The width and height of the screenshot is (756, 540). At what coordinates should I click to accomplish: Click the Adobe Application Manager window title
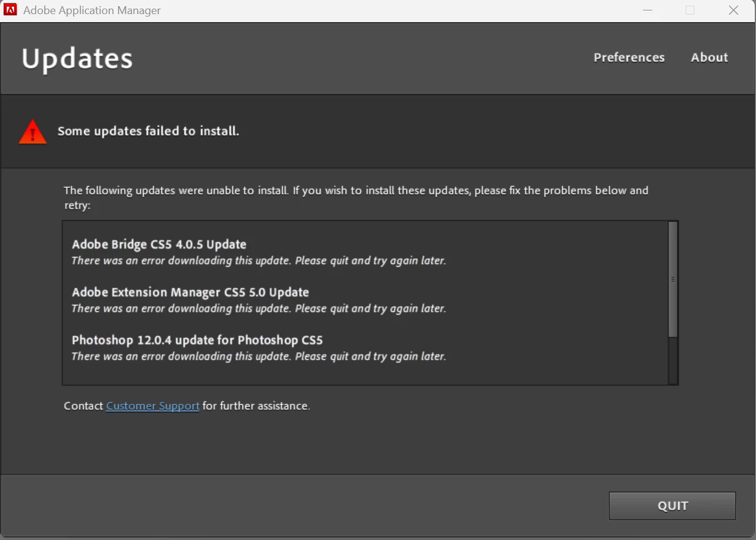pos(92,10)
